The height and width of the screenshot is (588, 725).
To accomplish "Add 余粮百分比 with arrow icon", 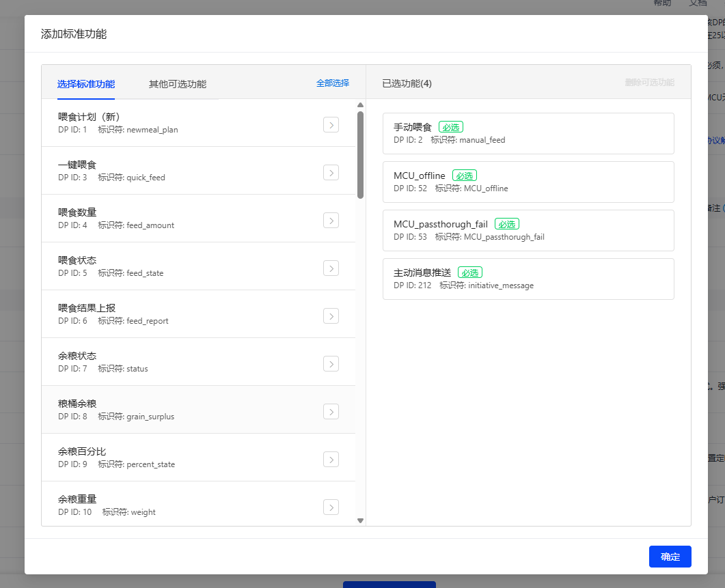I will tap(331, 459).
